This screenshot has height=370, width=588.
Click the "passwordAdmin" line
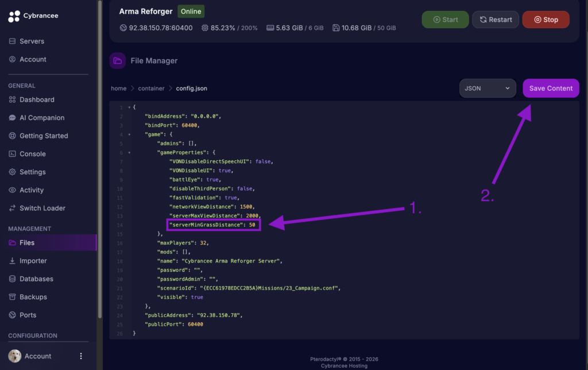pyautogui.click(x=188, y=279)
